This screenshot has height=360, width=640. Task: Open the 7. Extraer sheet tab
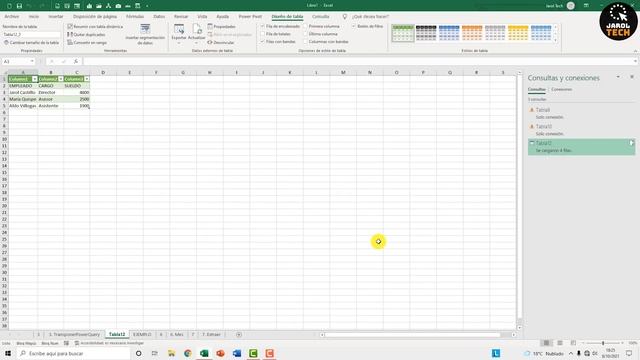211,335
